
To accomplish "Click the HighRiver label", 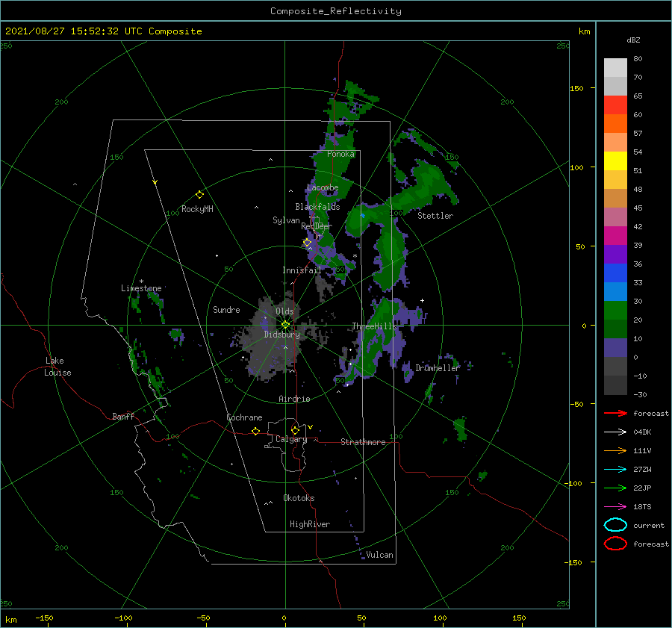I will (310, 524).
